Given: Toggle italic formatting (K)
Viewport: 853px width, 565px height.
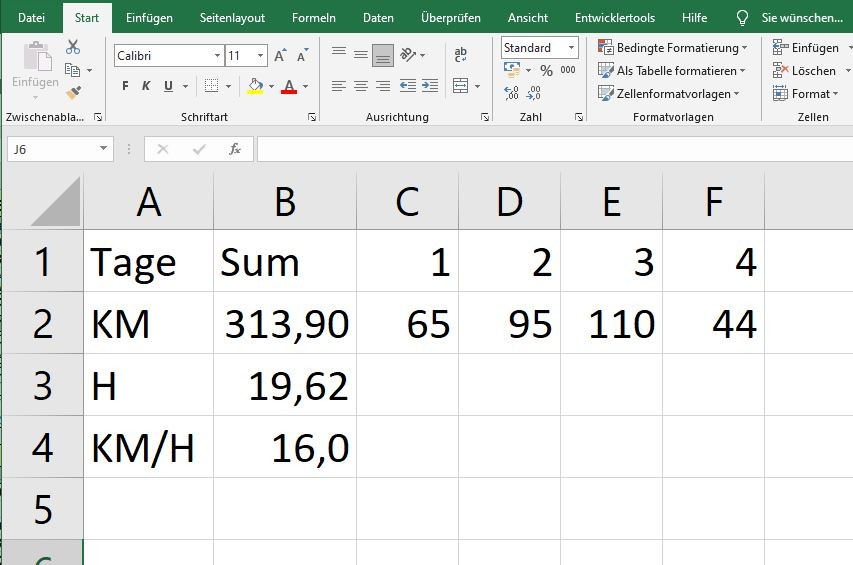Looking at the screenshot, I should [146, 87].
